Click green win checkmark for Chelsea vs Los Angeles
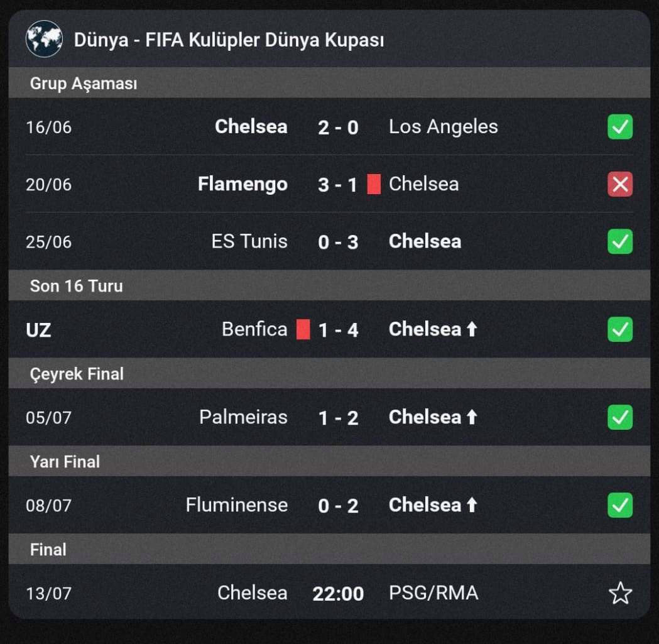 coord(620,126)
